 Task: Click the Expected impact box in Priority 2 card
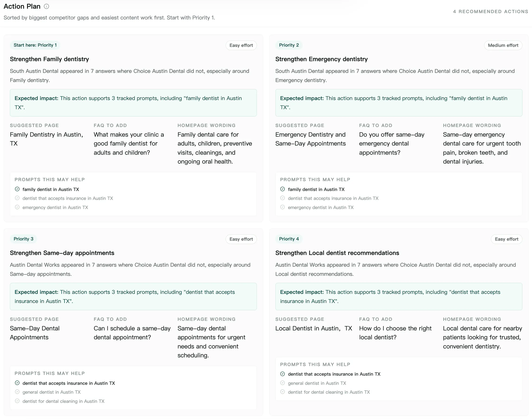399,103
